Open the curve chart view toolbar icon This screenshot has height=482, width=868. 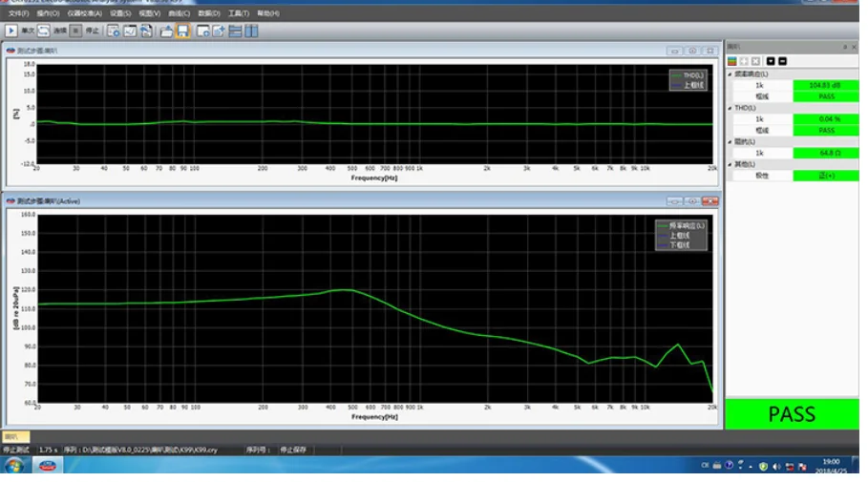pos(130,31)
